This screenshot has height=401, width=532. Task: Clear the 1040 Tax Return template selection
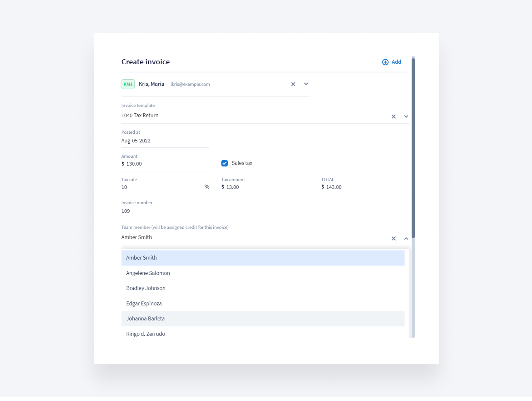[x=394, y=117]
